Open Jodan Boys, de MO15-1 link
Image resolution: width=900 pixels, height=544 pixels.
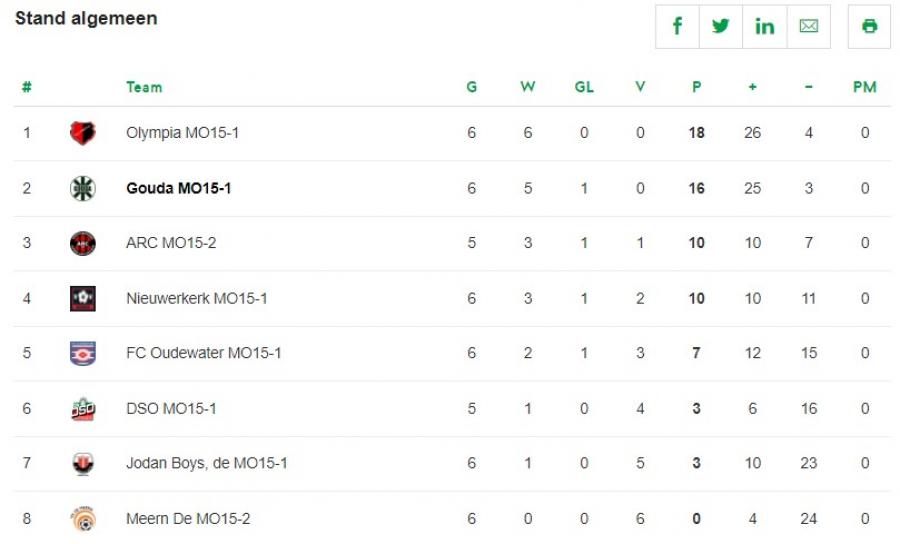[206, 464]
